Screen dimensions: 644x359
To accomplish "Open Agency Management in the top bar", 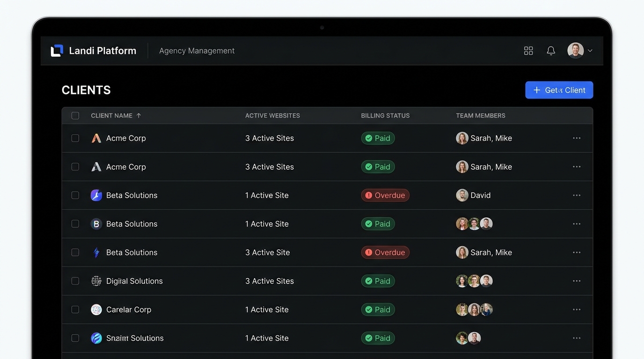I will pos(197,50).
